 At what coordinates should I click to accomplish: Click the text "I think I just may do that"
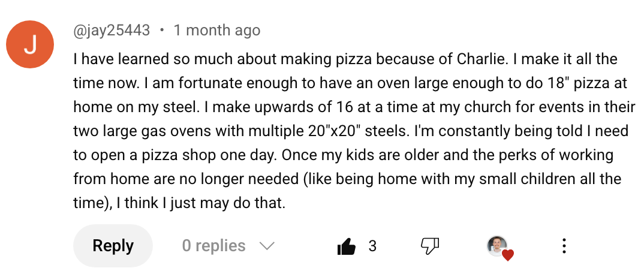(x=201, y=204)
